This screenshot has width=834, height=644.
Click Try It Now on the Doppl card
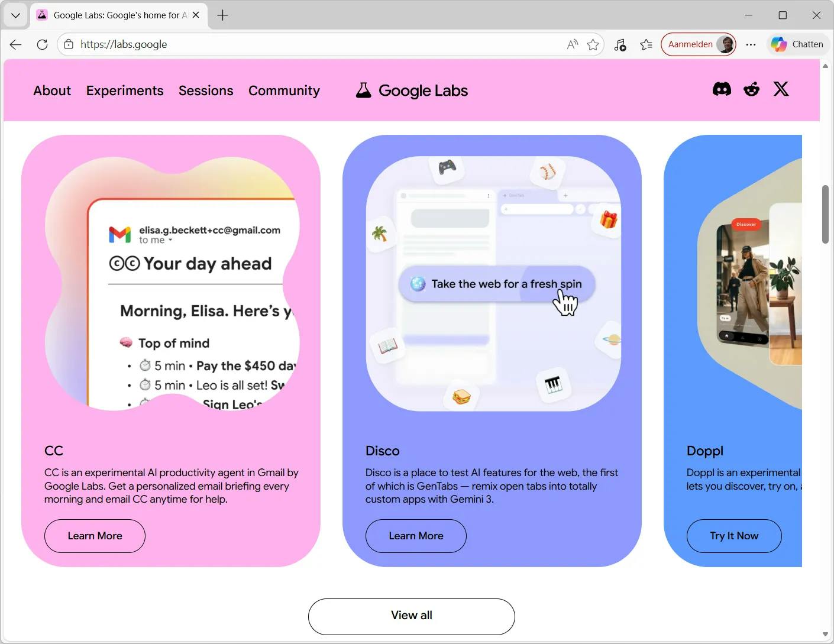[734, 536]
